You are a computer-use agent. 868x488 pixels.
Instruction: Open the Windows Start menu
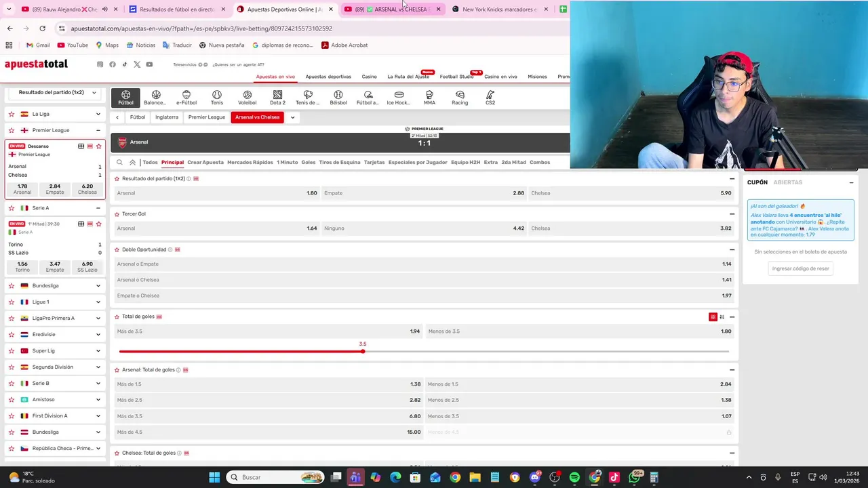point(214,477)
